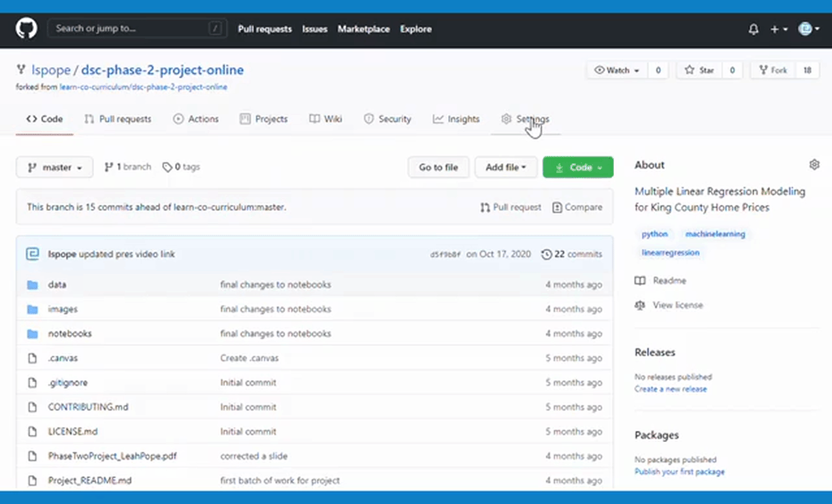Star this repository

[699, 71]
